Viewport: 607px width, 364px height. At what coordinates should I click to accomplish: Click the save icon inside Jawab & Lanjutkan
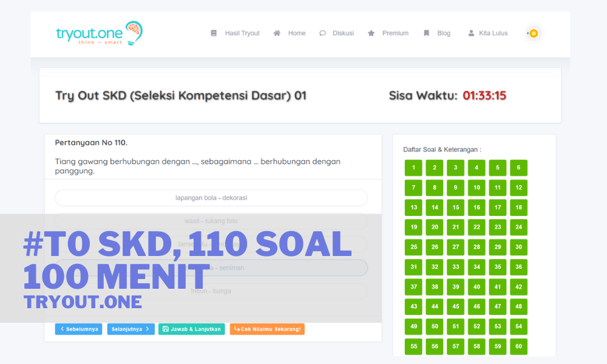click(x=165, y=329)
